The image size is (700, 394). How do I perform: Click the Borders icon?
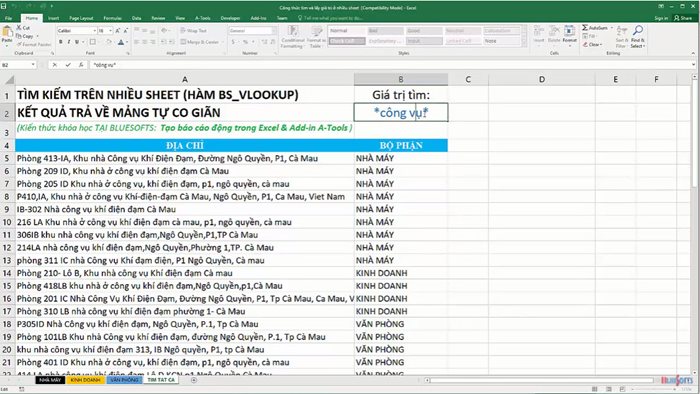92,42
